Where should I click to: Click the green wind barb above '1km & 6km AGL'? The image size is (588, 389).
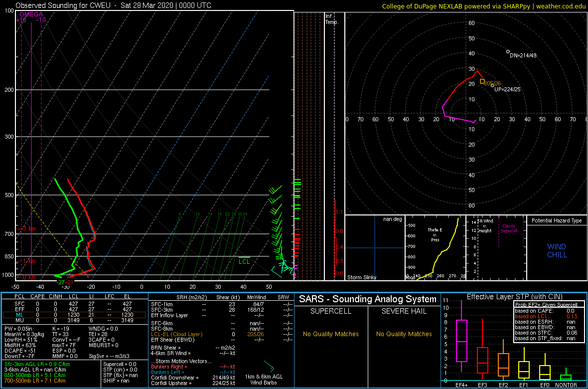coord(269,366)
